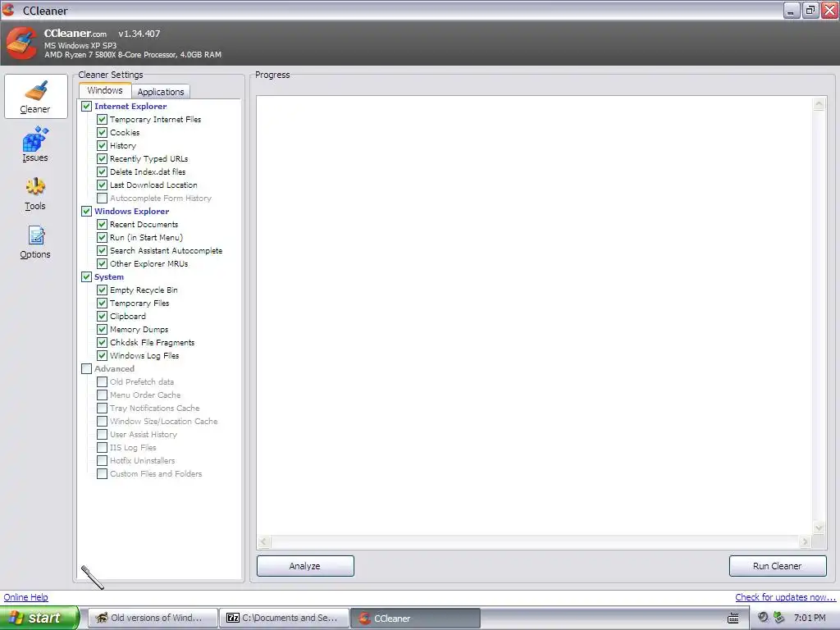Viewport: 840px width, 630px height.
Task: Toggle the Windows Explorer group checkbox
Action: tap(86, 211)
